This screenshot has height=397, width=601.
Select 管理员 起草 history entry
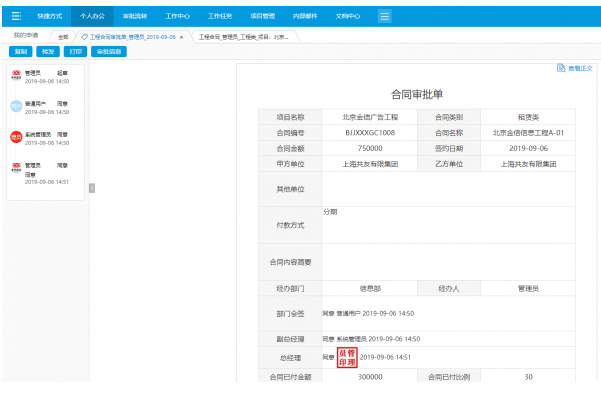pos(46,77)
